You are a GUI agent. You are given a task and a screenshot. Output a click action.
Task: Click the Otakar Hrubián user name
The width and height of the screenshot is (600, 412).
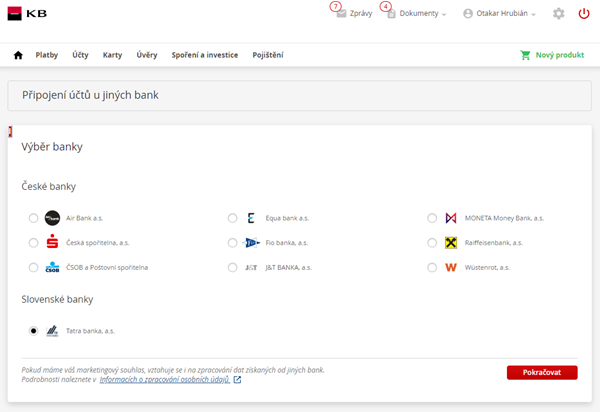click(x=502, y=13)
